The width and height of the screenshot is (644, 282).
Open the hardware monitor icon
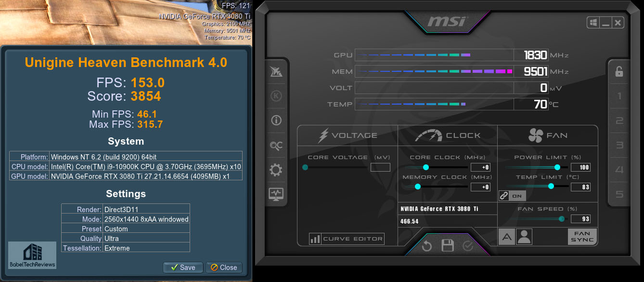point(276,194)
